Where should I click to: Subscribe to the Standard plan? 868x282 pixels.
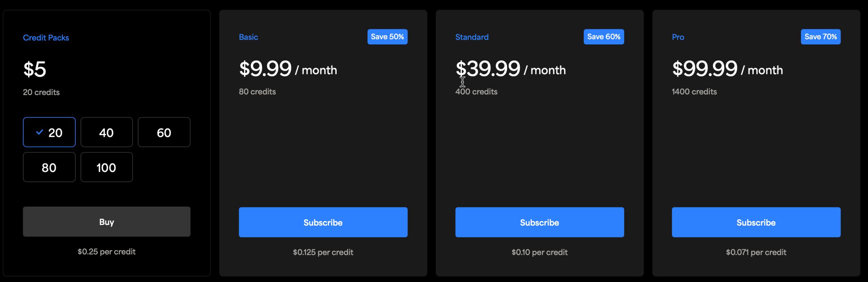coord(539,222)
